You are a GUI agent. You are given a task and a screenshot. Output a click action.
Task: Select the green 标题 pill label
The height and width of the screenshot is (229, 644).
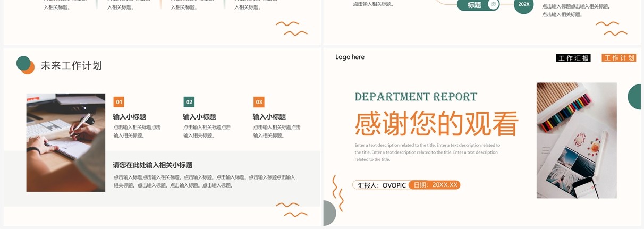click(x=474, y=5)
